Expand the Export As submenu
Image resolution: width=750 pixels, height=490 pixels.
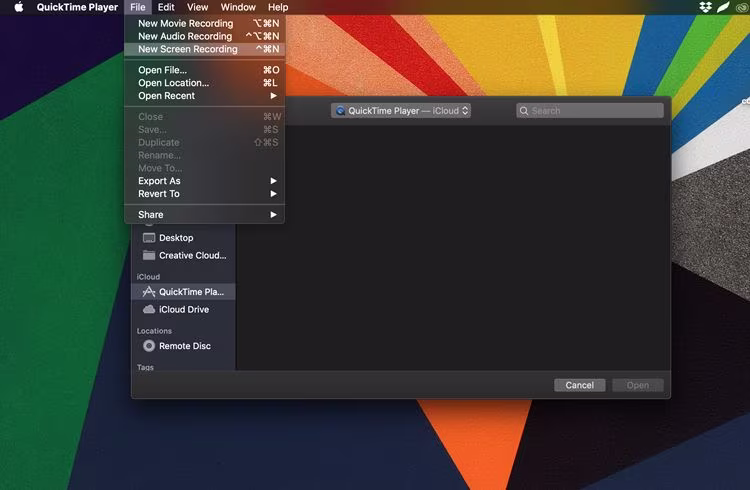point(205,181)
